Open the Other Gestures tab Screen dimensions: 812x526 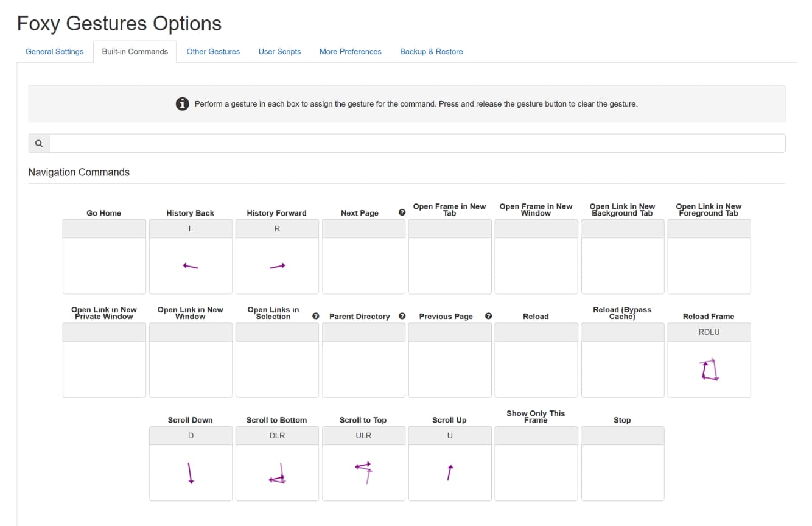(x=213, y=52)
